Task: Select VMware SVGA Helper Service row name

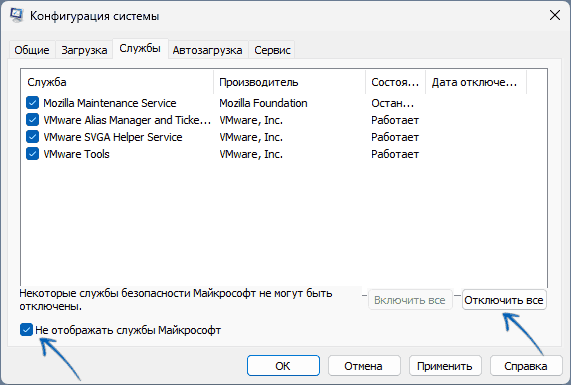Action: (113, 137)
